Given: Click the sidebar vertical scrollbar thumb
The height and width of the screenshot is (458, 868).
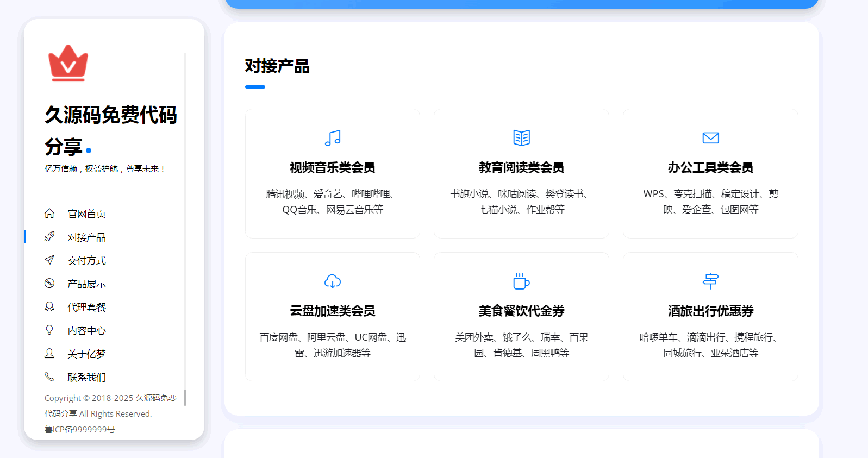Looking at the screenshot, I should [185, 398].
